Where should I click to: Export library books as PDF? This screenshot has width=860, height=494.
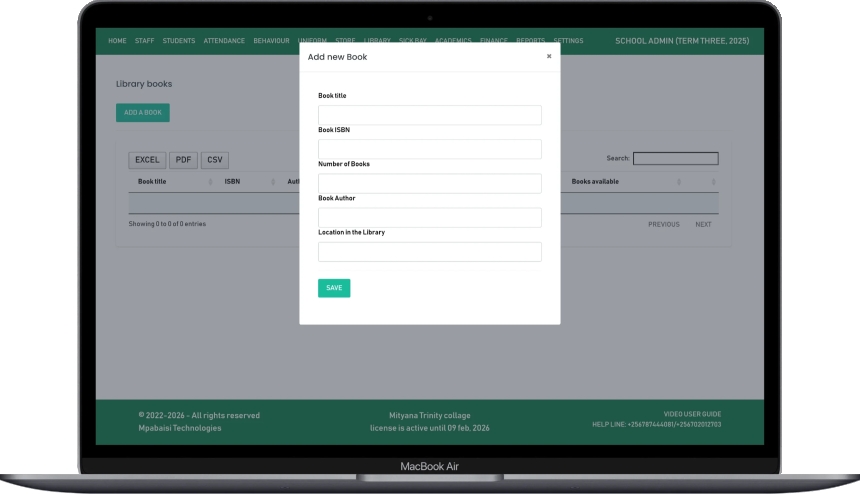[183, 160]
